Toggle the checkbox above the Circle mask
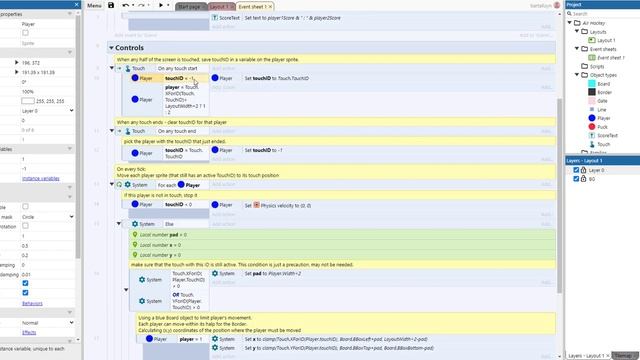 pos(25,207)
